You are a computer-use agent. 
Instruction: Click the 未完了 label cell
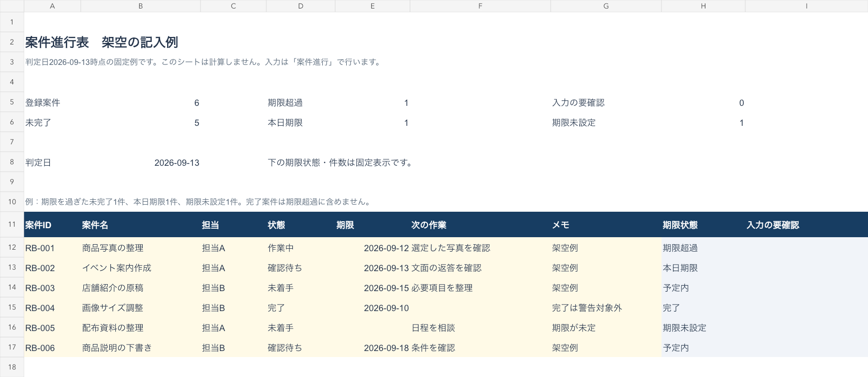coord(52,122)
